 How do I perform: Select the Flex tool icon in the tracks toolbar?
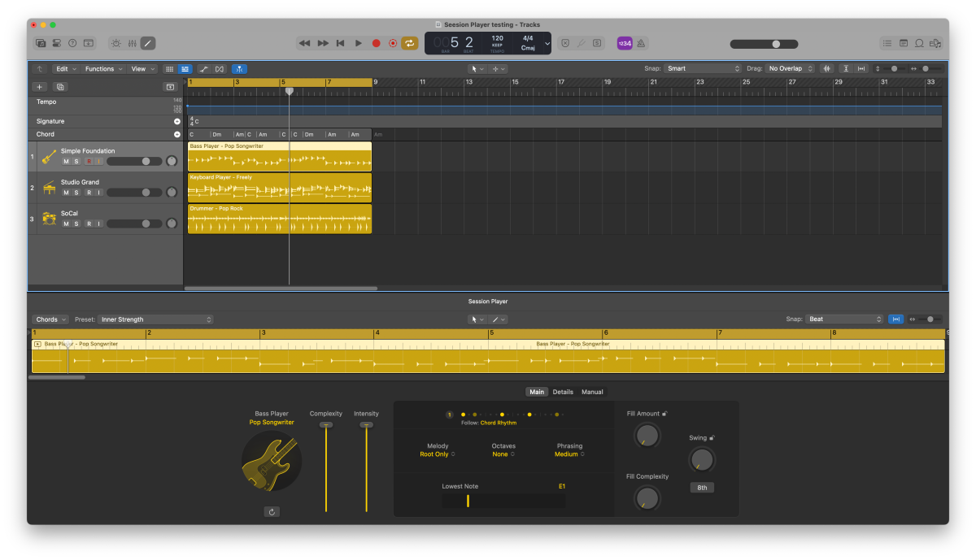pyautogui.click(x=239, y=69)
